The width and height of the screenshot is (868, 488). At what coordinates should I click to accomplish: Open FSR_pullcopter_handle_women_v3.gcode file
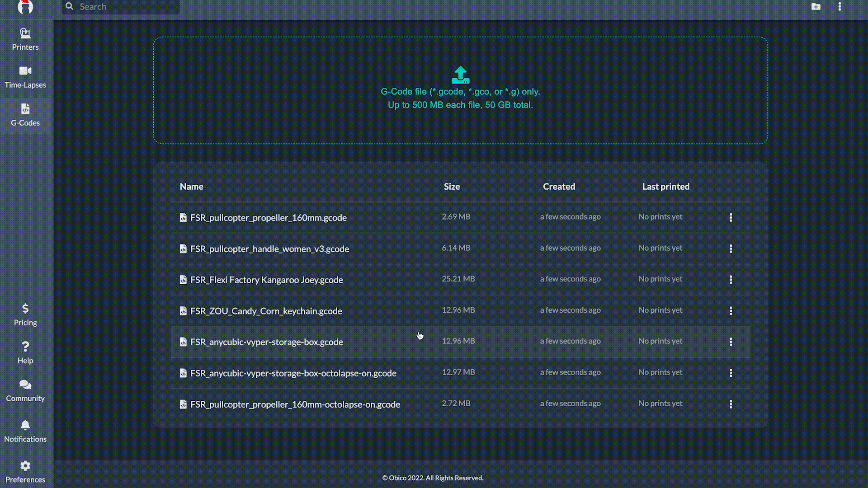pos(269,249)
